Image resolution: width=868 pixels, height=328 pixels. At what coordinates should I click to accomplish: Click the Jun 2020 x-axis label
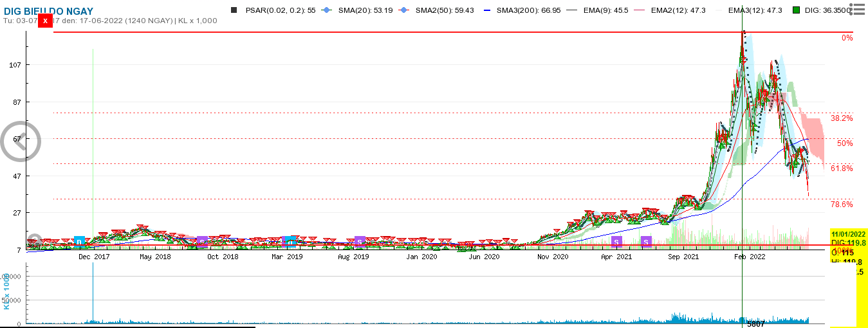click(x=484, y=257)
